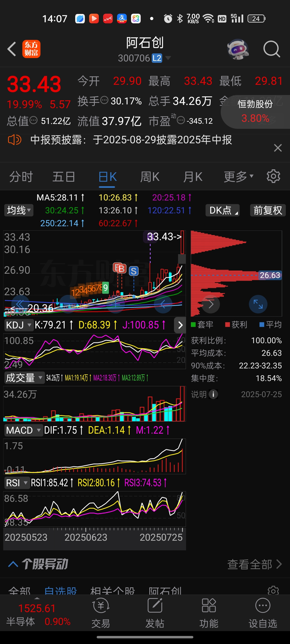290x644 pixels.
Task: Open the 东方财富 logo home
Action: pyautogui.click(x=31, y=49)
